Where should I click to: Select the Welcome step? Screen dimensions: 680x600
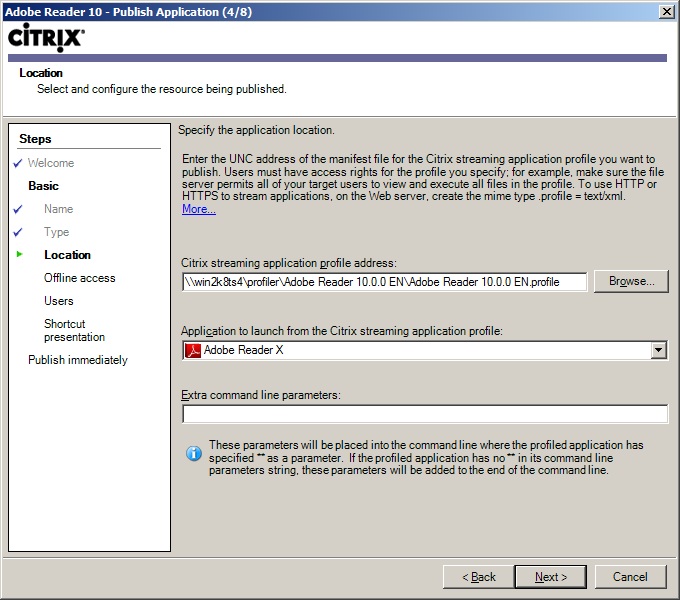pos(51,163)
